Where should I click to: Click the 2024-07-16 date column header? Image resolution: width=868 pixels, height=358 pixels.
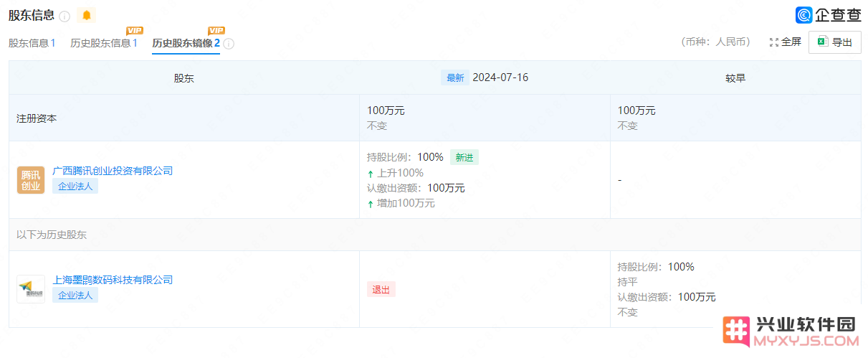pos(500,77)
